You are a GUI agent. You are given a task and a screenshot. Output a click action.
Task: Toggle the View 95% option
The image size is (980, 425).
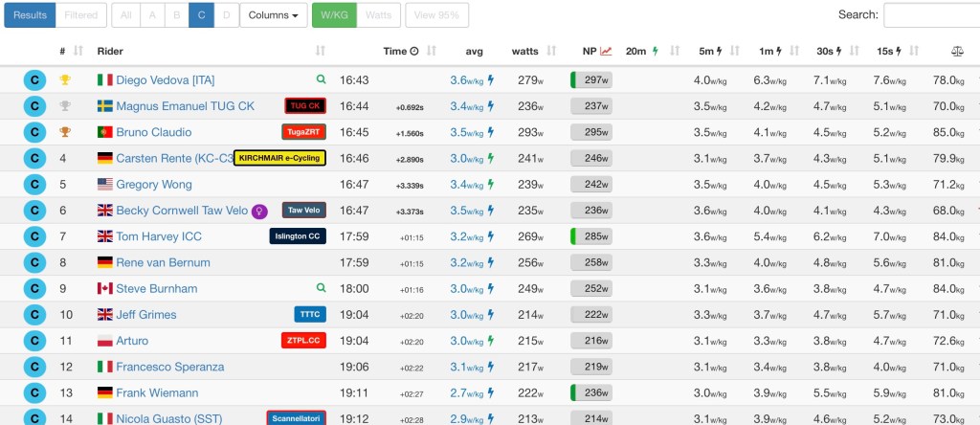pos(436,15)
